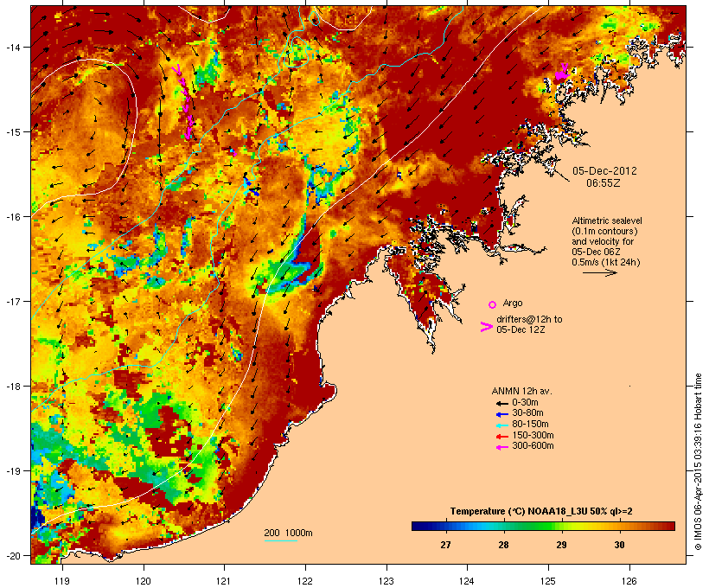
Task: Click the time label 06:55Z
Action: [604, 183]
